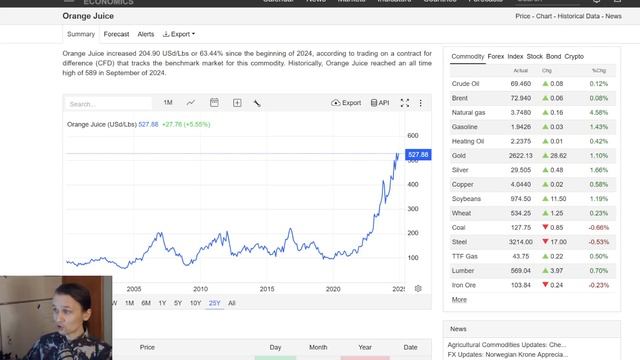This screenshot has height=360, width=640.
Task: Click the Gold actual value 2622.13
Action: coord(520,156)
